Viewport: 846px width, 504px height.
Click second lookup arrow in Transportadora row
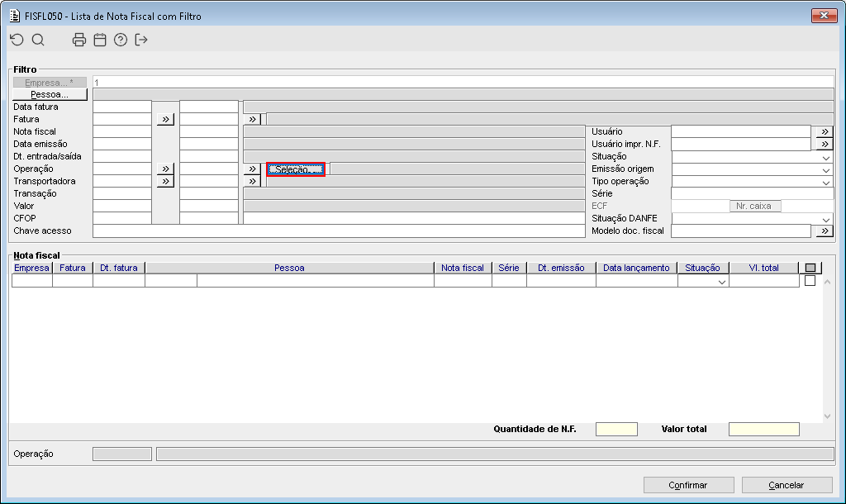(x=253, y=181)
